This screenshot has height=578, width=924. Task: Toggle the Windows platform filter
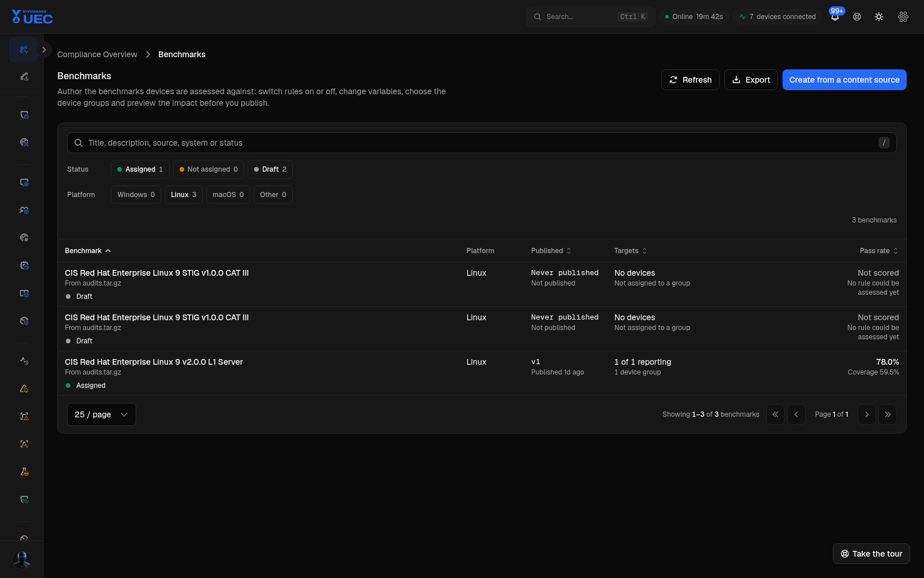coord(136,195)
